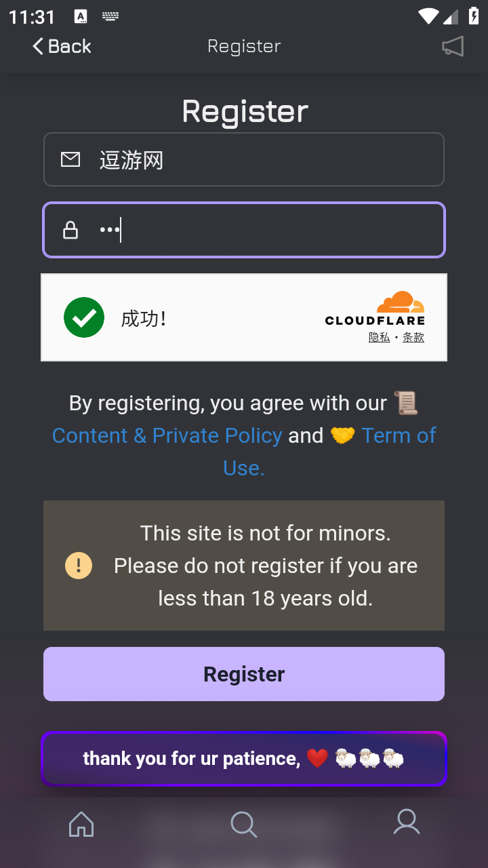Image resolution: width=488 pixels, height=868 pixels.
Task: Click the green Cloudflare success checkmark
Action: click(84, 317)
